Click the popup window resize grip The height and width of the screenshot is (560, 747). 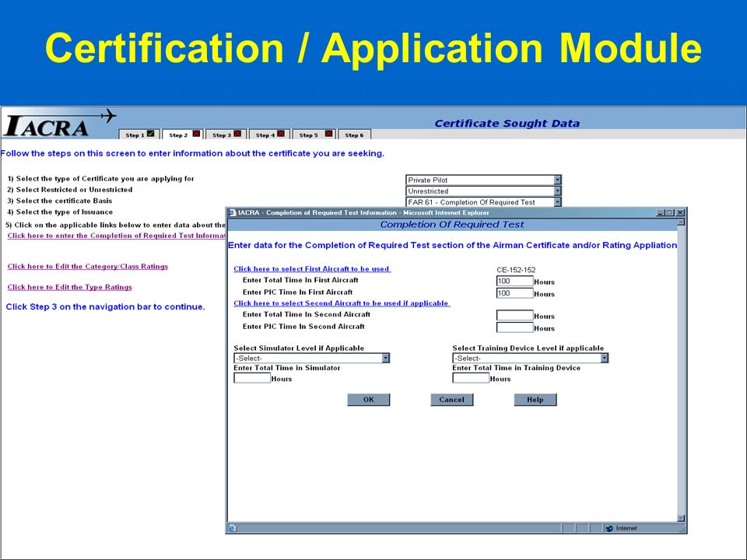point(682,529)
